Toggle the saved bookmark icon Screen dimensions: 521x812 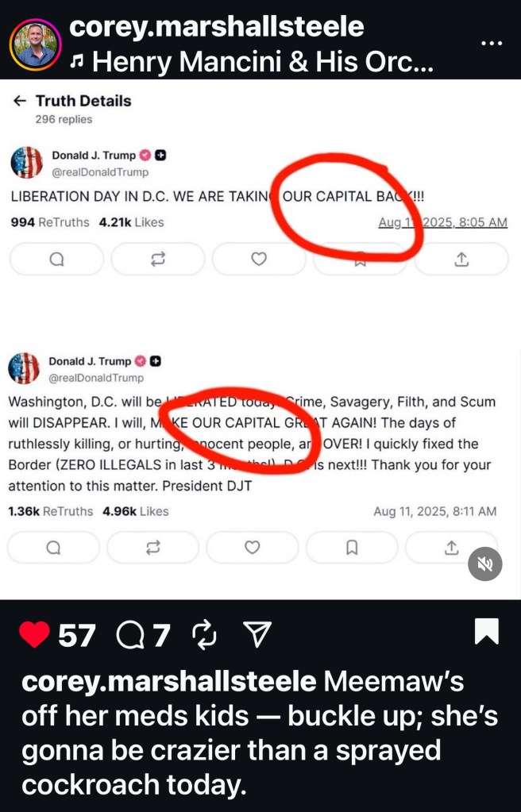point(487,631)
